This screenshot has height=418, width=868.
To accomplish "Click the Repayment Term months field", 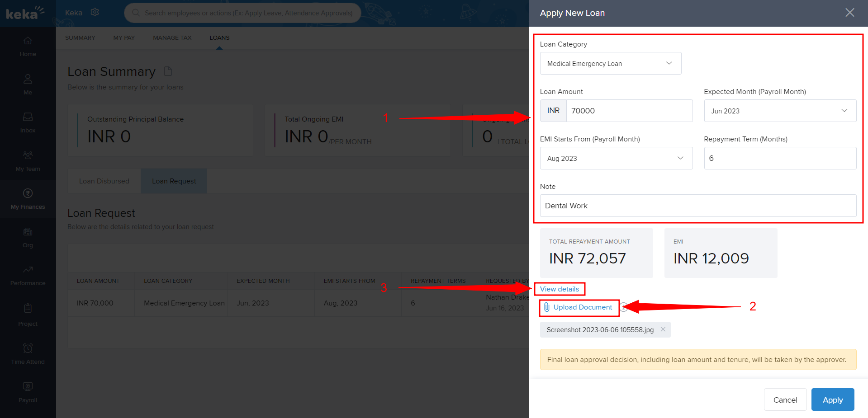I will (780, 158).
